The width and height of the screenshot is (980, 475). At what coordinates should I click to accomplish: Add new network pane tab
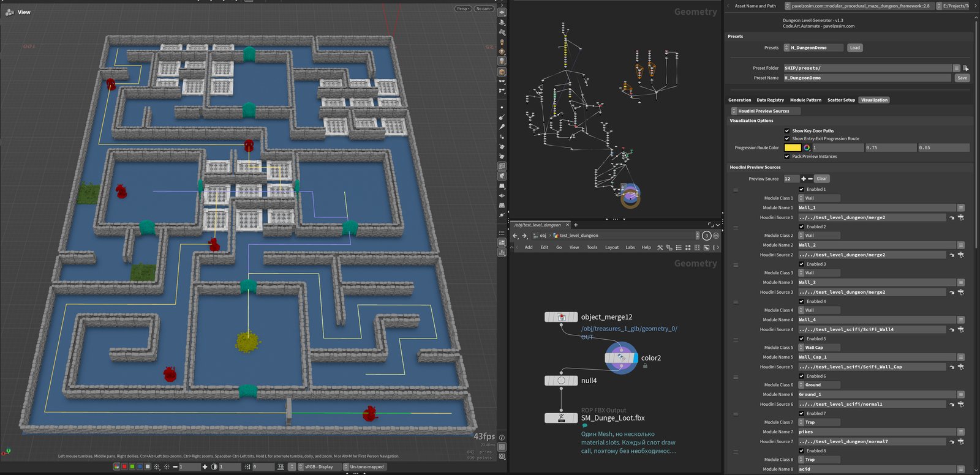(576, 225)
